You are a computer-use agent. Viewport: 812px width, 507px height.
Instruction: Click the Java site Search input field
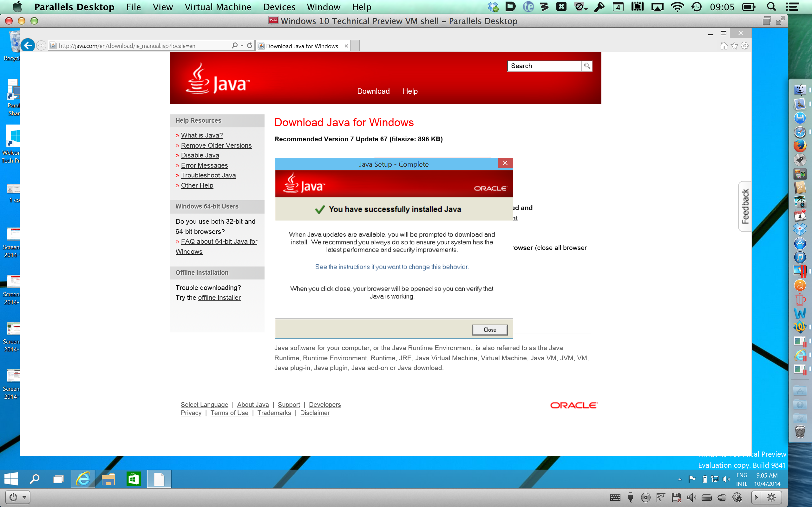[544, 66]
